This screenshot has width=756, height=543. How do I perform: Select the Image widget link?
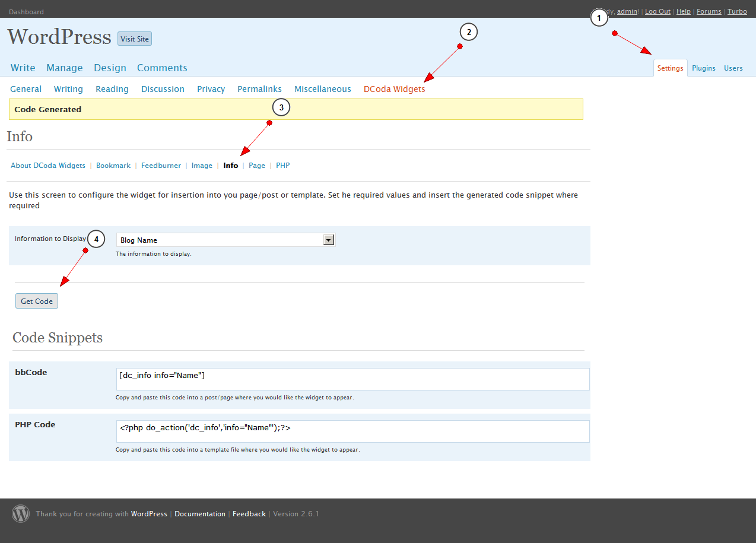(x=202, y=166)
